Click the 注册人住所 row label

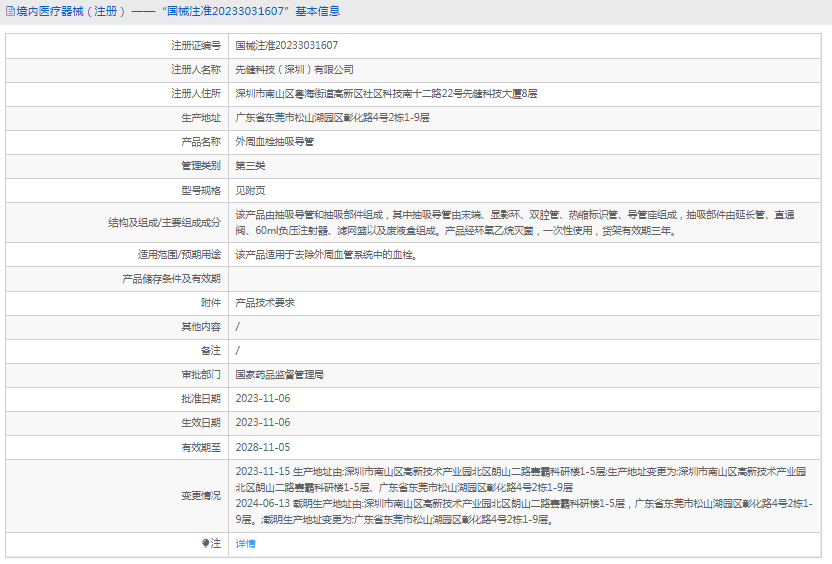196,93
